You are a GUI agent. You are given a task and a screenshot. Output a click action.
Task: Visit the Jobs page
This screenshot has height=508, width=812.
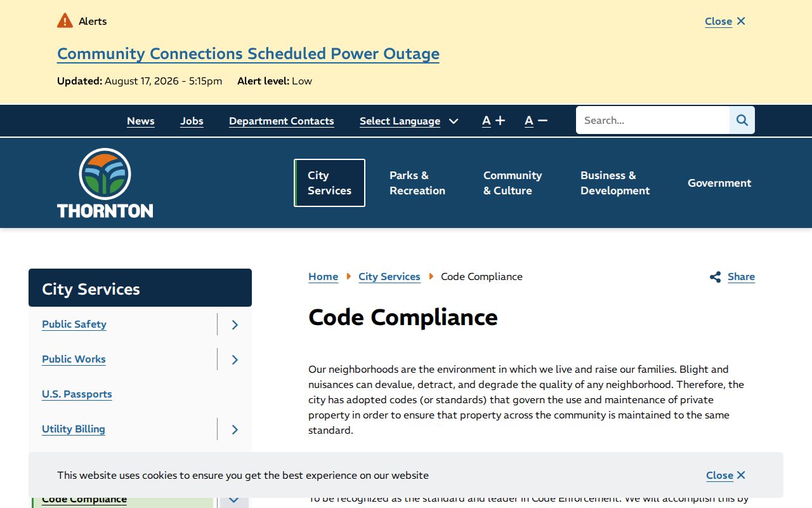192,121
